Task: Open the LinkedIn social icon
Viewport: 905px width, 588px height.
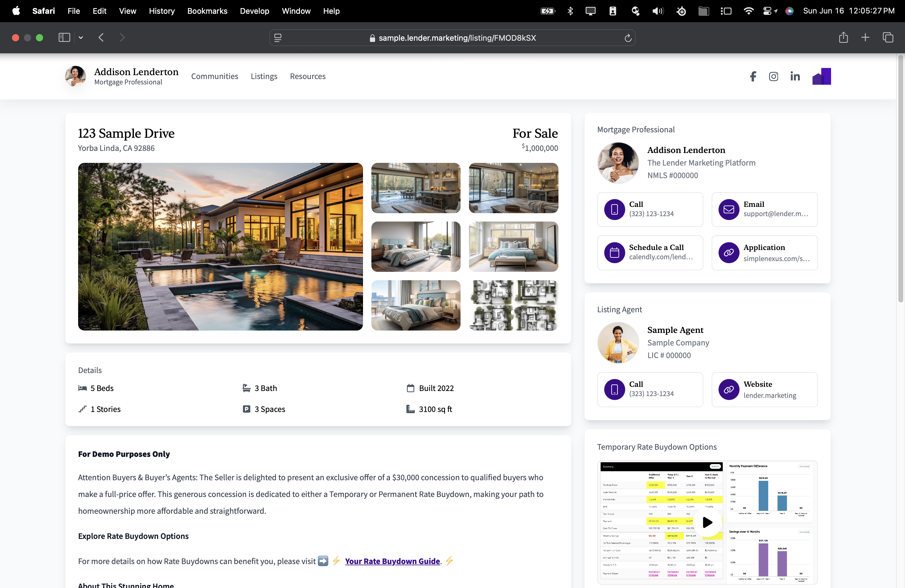Action: 795,76
